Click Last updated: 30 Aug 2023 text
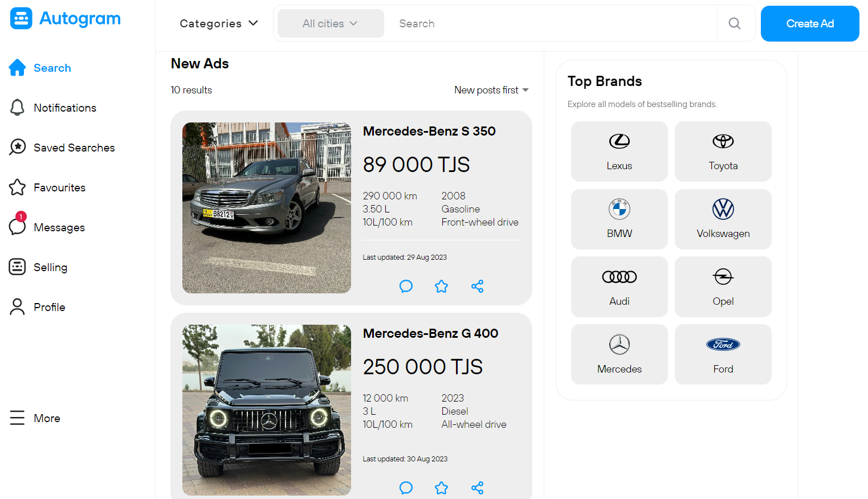Viewport: 868px width, 499px height. tap(405, 459)
